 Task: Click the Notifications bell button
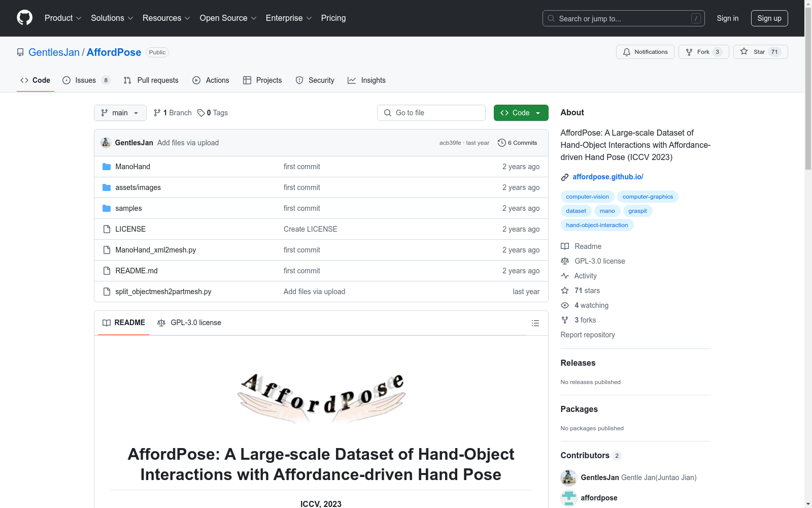645,52
